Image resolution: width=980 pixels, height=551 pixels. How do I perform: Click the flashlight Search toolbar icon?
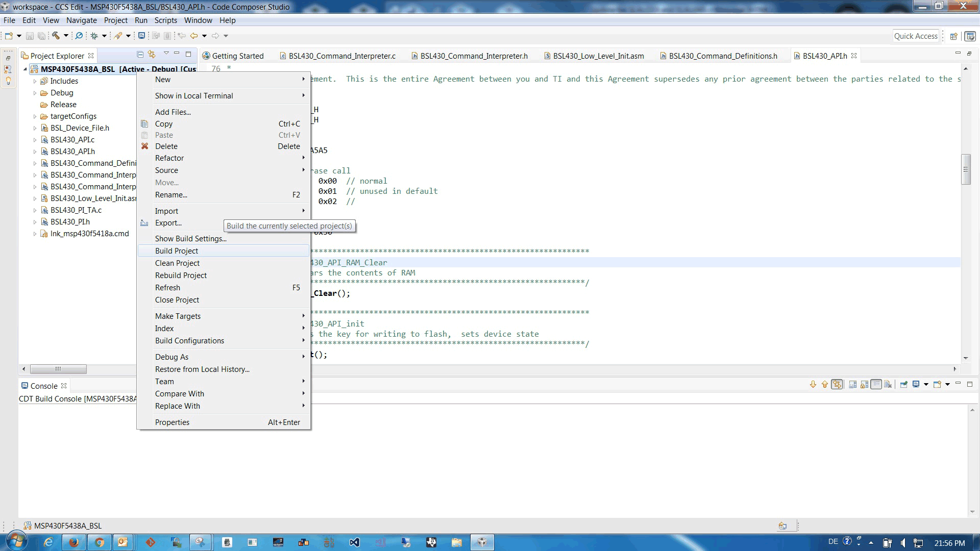click(x=118, y=36)
